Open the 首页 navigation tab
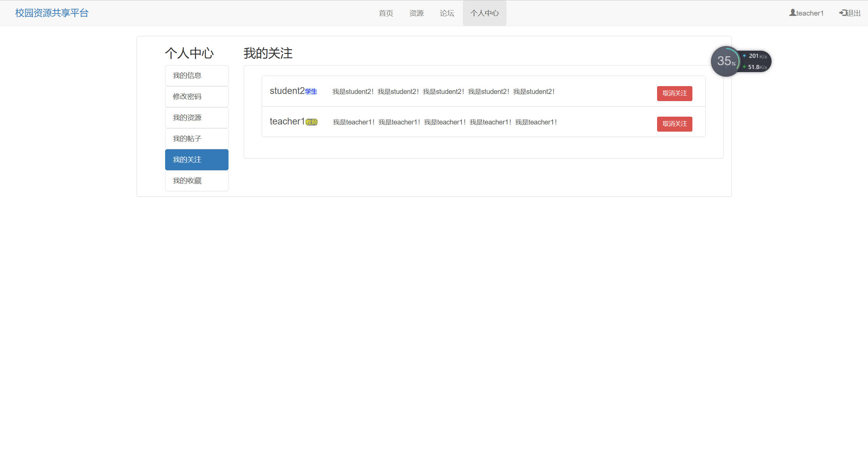This screenshot has width=868, height=466. point(386,13)
